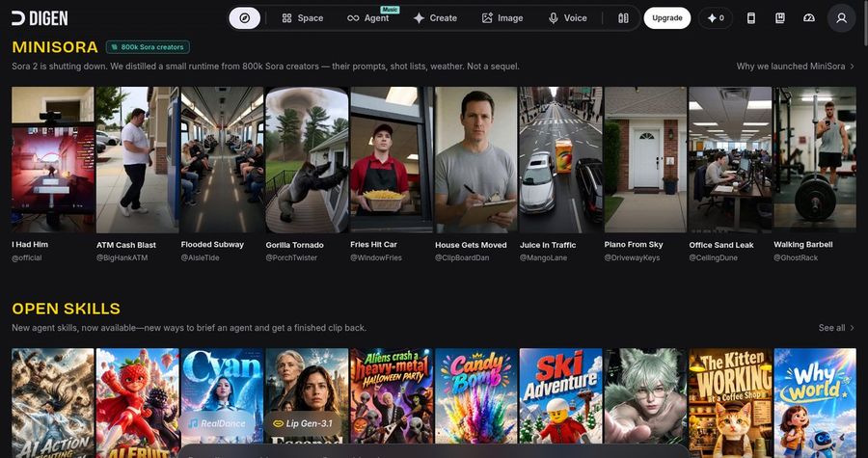Image resolution: width=868 pixels, height=458 pixels.
Task: Click the @AisleTide creator handle
Action: point(201,257)
